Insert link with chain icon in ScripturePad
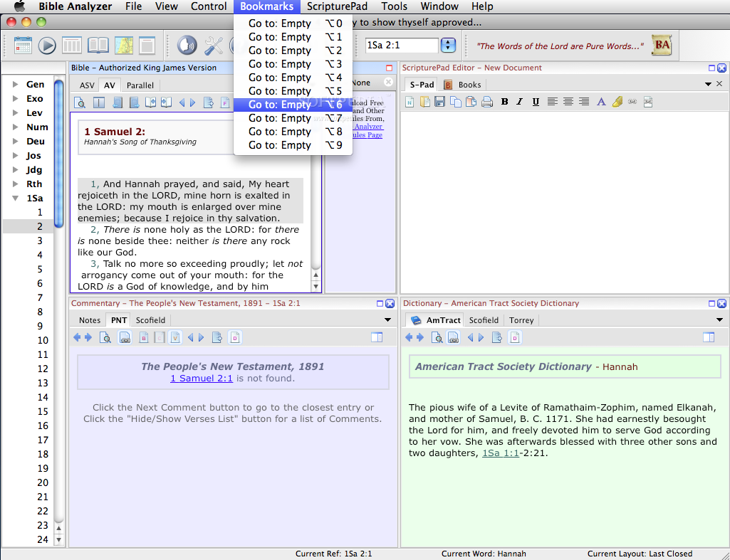This screenshot has width=730, height=560. 632,102
